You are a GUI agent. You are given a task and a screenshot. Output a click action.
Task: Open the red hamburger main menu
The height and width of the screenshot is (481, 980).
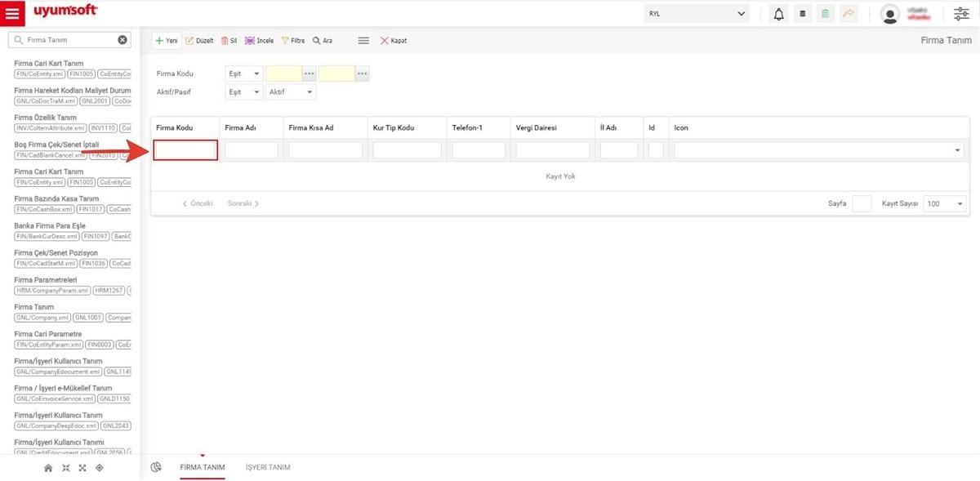pyautogui.click(x=14, y=14)
